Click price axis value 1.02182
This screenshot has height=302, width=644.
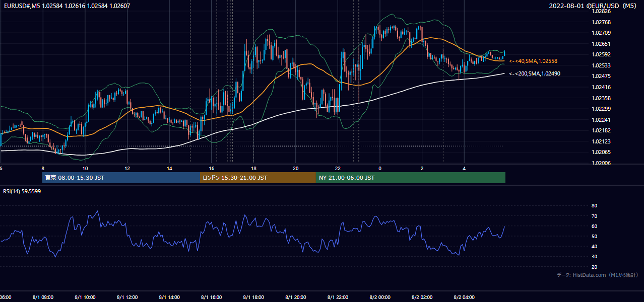[601, 130]
